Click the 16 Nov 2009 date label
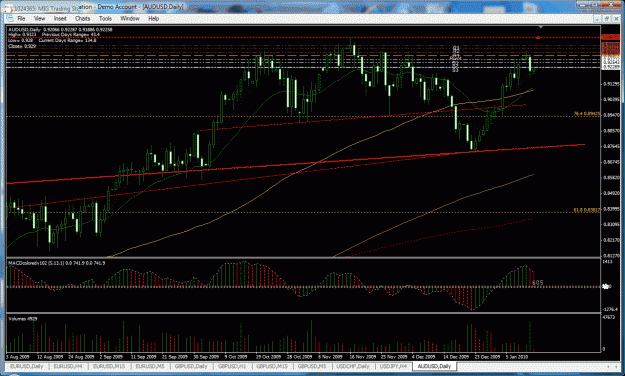 pyautogui.click(x=363, y=357)
